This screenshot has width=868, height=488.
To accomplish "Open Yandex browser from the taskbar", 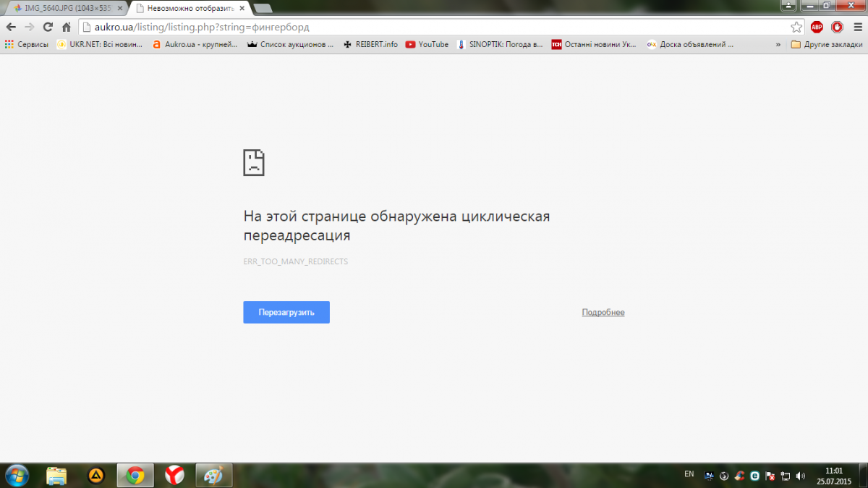I will pyautogui.click(x=174, y=476).
